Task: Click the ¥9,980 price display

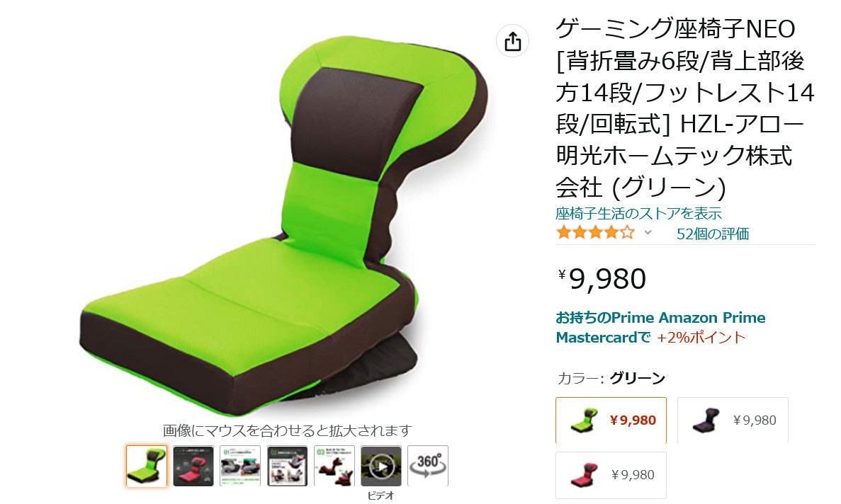Action: pos(602,278)
